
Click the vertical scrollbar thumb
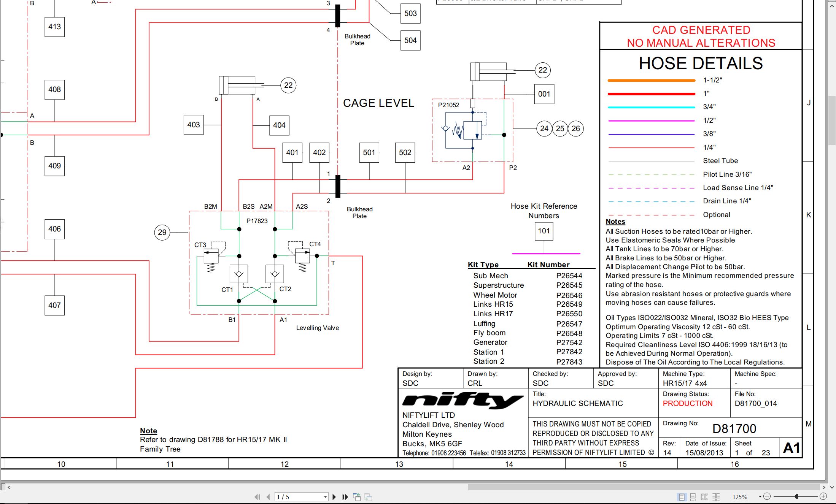pyautogui.click(x=832, y=120)
